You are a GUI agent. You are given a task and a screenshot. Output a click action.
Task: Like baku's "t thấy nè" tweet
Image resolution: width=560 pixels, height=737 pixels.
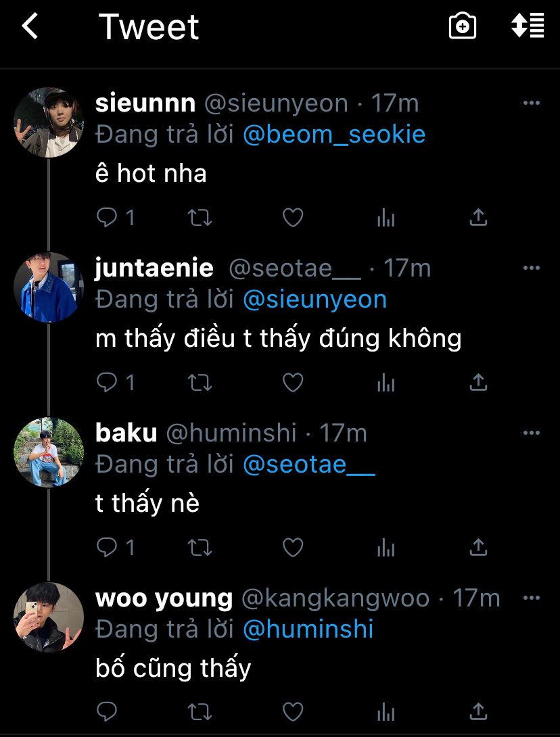292,547
